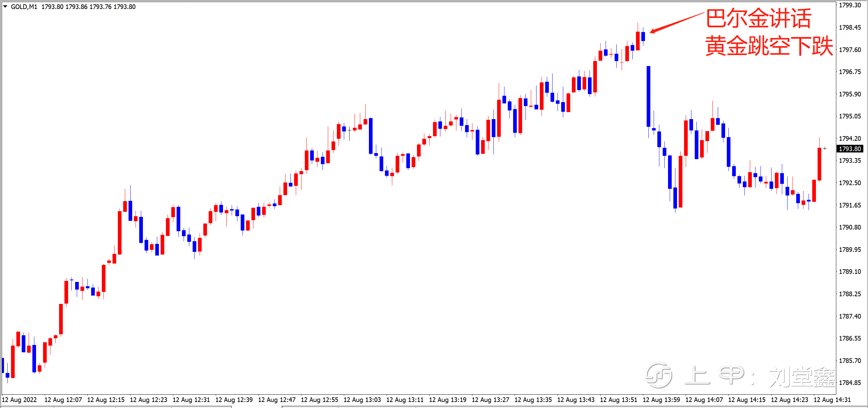868x408 pixels.
Task: Click the 12 Aug 13:59 time label
Action: [661, 400]
